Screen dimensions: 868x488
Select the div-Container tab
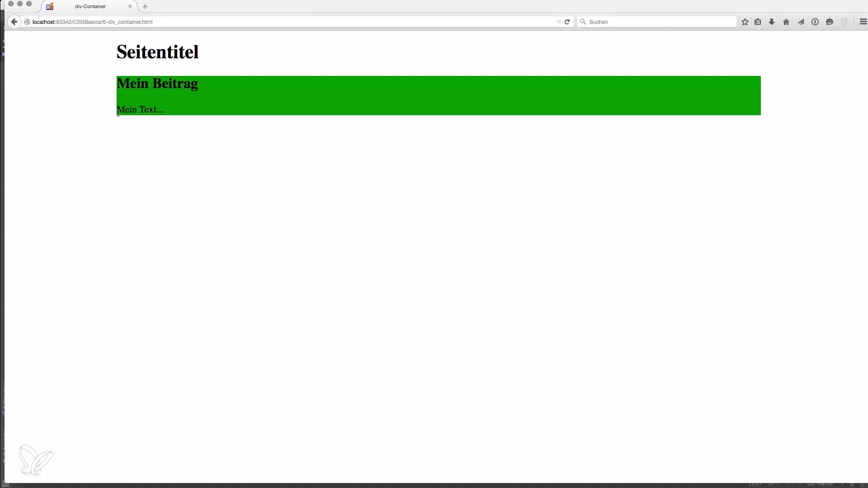click(90, 6)
